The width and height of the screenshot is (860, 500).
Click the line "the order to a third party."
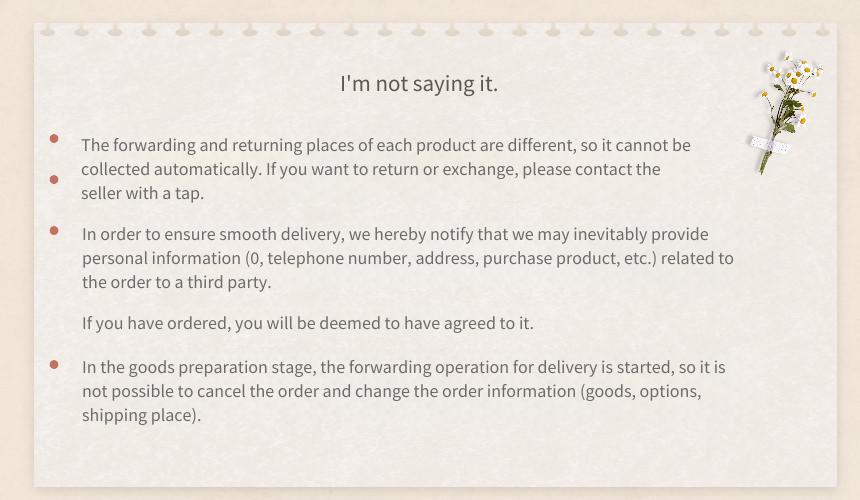coord(177,282)
